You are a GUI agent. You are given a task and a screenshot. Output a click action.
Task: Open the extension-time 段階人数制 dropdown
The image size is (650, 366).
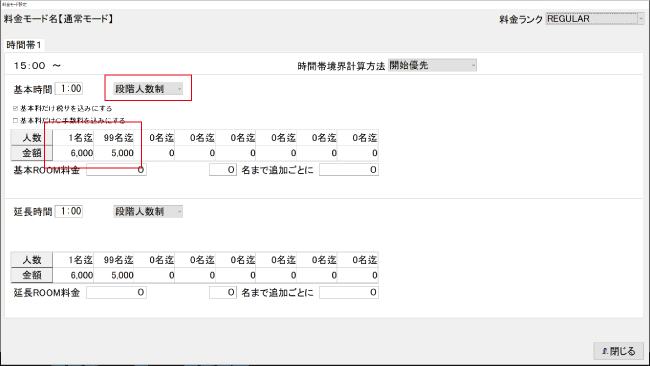148,211
